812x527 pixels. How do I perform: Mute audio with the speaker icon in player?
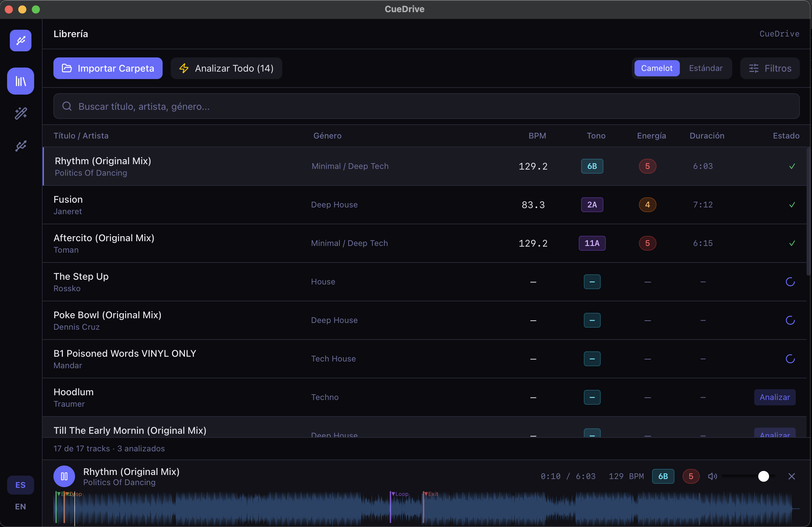[x=713, y=476]
